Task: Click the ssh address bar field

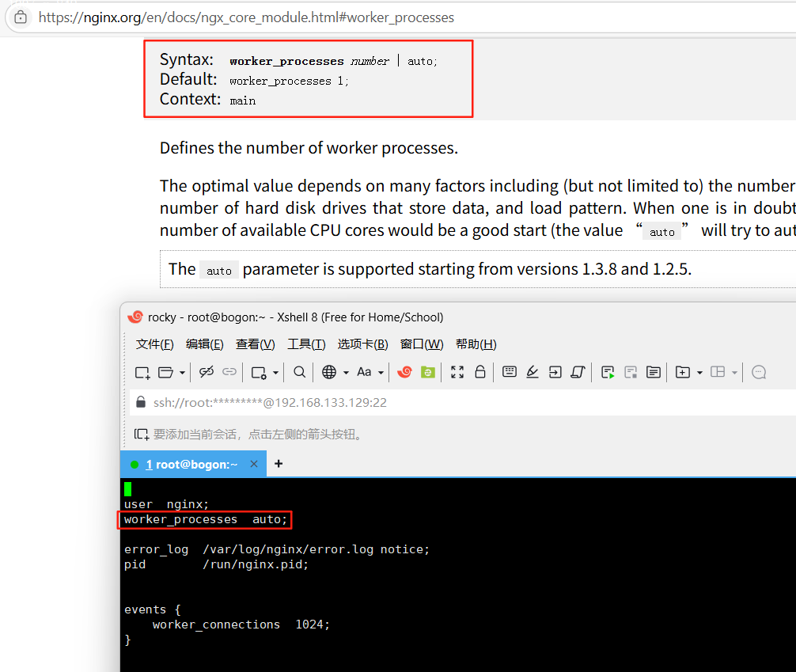Action: click(x=464, y=403)
